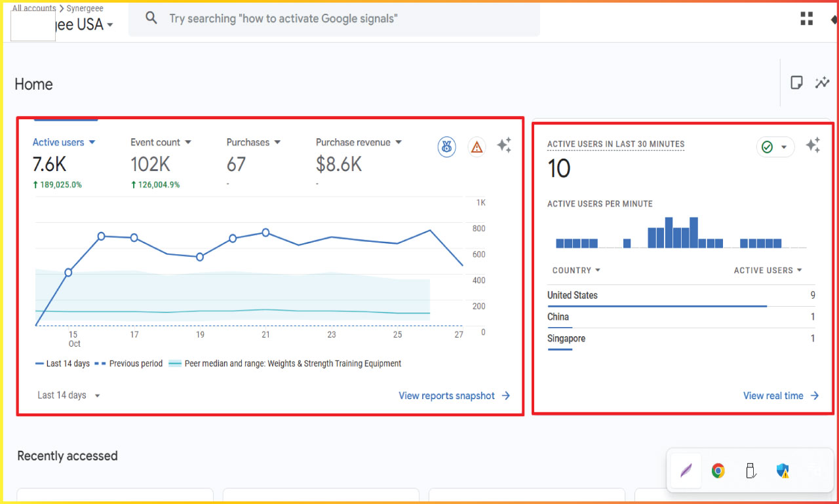Open the data quality warning icon
Viewport: 839px width, 504px height.
[477, 147]
